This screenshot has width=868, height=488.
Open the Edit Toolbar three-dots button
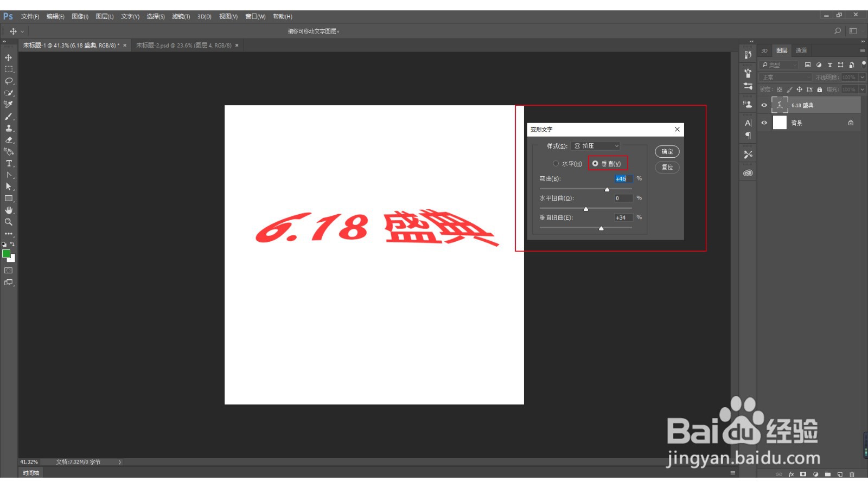click(x=9, y=234)
